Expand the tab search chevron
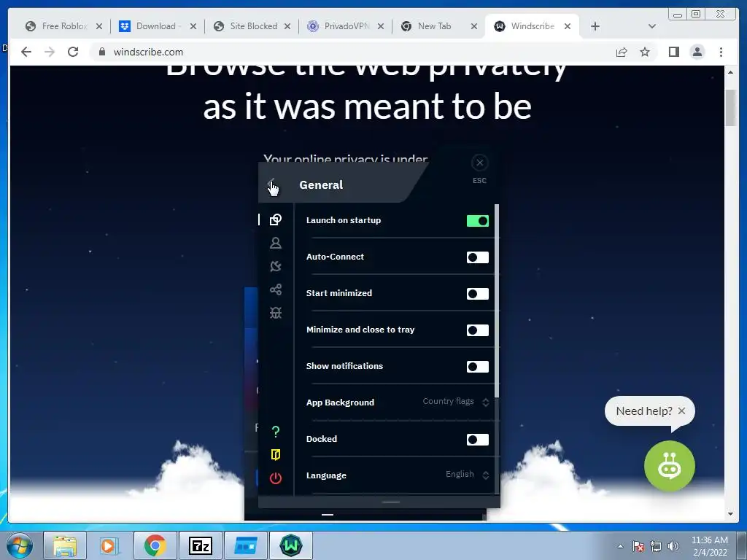The image size is (747, 560). 652,27
